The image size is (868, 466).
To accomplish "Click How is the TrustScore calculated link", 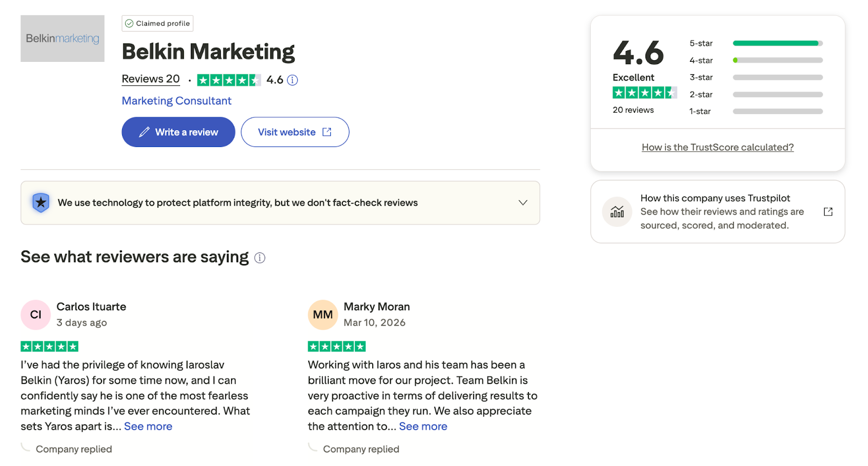I will point(717,147).
